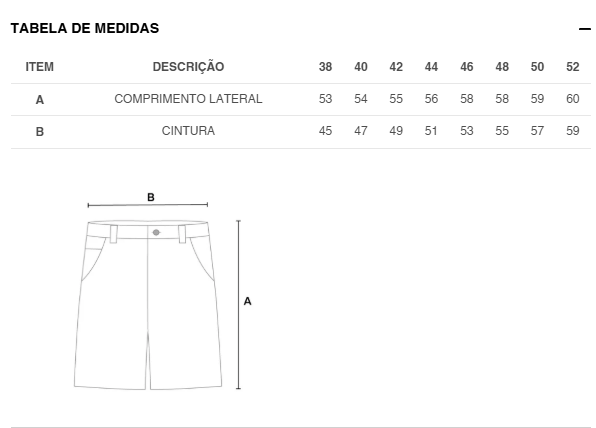This screenshot has height=428, width=596.
Task: Select the size 44 column header
Action: (x=431, y=67)
